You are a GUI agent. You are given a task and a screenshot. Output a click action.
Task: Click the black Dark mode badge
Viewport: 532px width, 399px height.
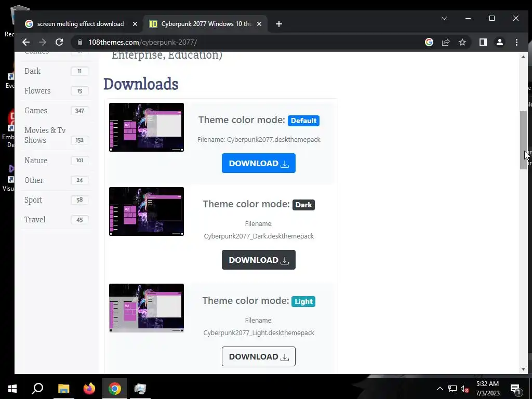(x=303, y=205)
